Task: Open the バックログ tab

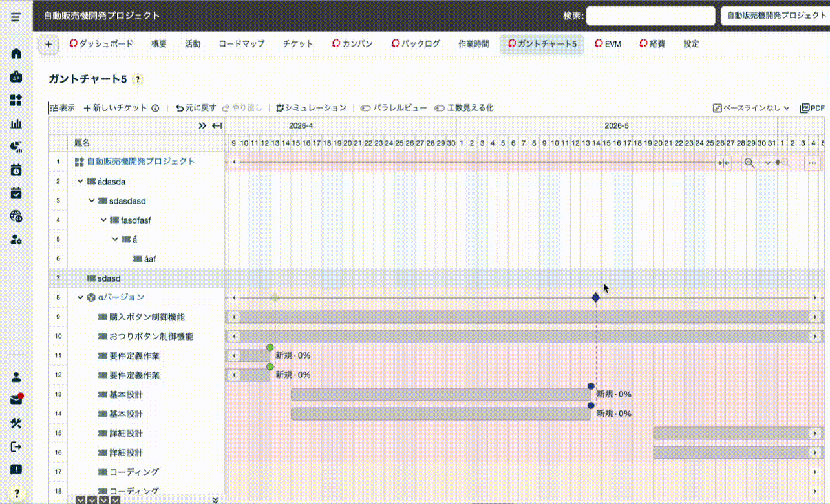Action: (x=416, y=44)
